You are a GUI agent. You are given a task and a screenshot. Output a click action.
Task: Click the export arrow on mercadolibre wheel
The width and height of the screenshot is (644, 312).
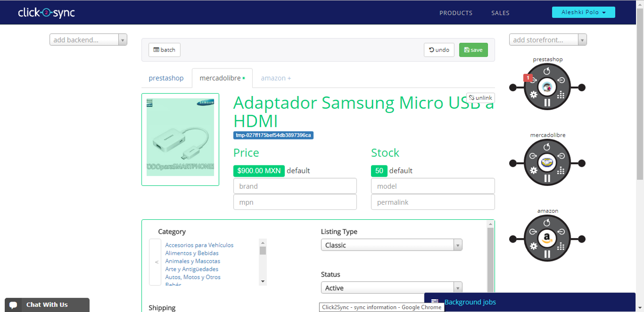534,156
